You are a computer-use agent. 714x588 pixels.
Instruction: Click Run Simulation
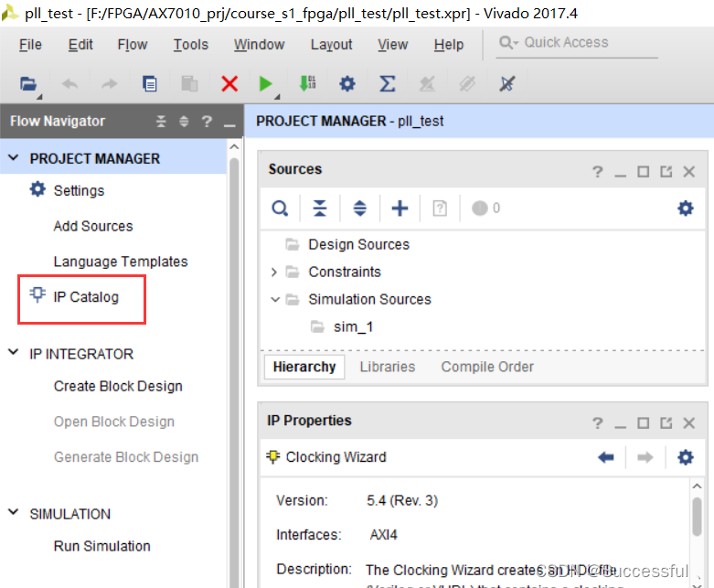[x=102, y=546]
